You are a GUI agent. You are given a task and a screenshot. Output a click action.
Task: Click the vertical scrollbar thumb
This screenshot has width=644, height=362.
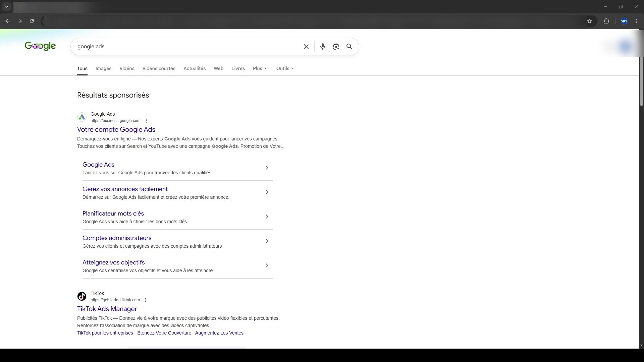[641, 81]
